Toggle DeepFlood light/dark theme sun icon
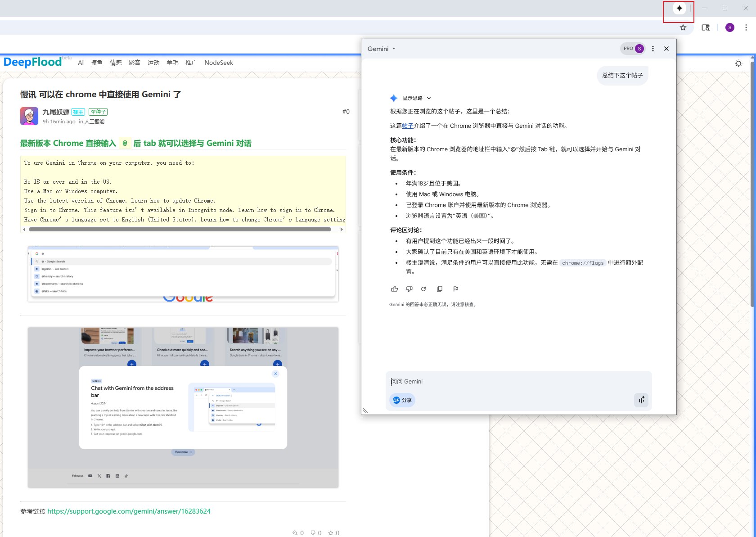This screenshot has height=537, width=756. pyautogui.click(x=738, y=63)
